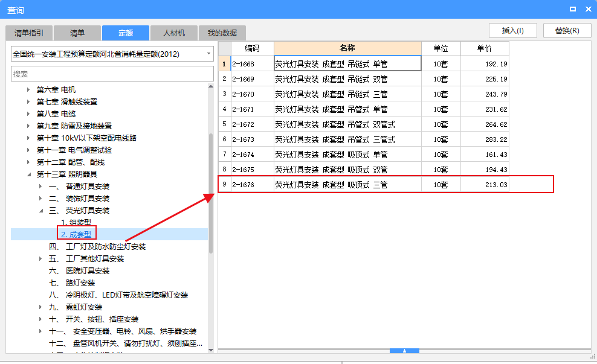Click the price 213.03 cell
This screenshot has width=597, height=364.
pyautogui.click(x=485, y=185)
